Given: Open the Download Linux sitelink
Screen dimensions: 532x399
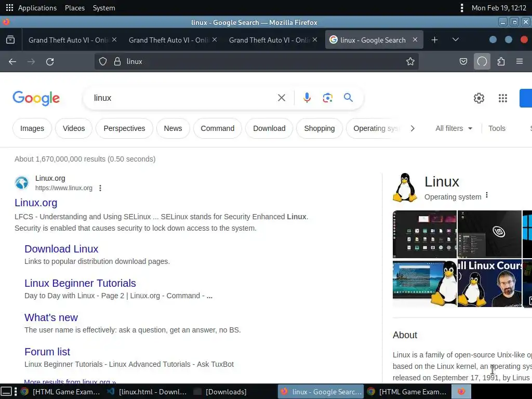Looking at the screenshot, I should click(x=61, y=249).
